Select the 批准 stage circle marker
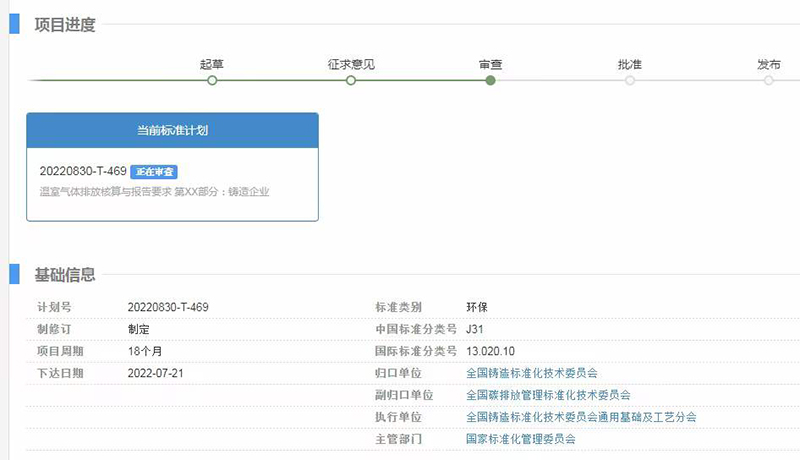Image resolution: width=800 pixels, height=460 pixels. coord(630,80)
